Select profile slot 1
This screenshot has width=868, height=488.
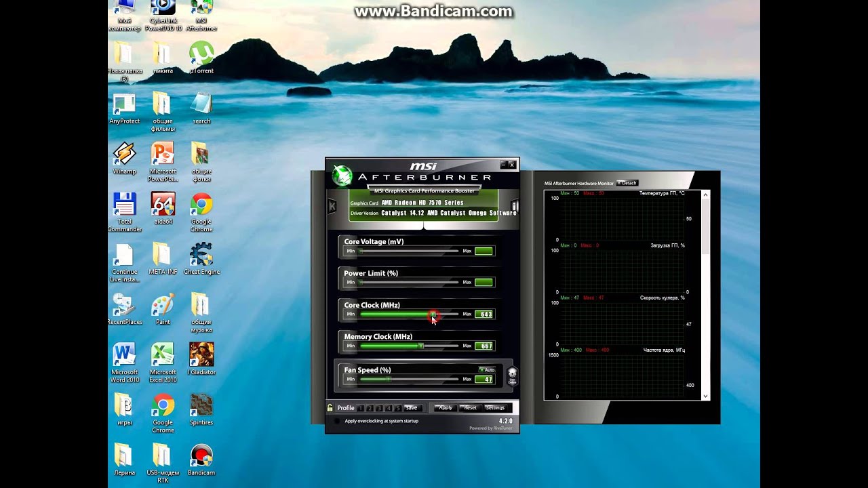(x=361, y=408)
